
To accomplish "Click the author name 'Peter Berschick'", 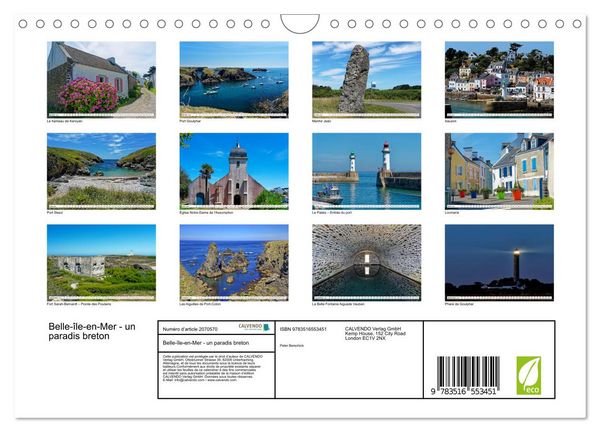I will pos(292,346).
